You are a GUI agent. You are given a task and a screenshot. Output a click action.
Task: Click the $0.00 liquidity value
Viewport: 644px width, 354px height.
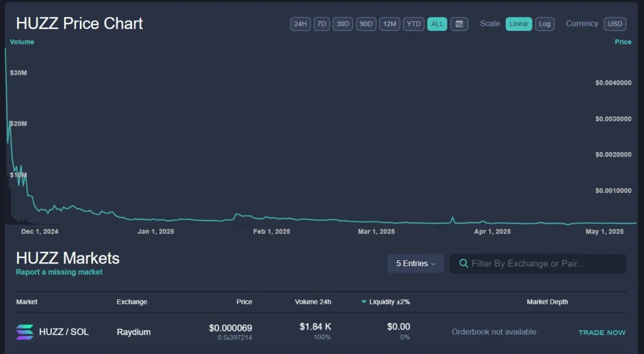click(x=398, y=326)
